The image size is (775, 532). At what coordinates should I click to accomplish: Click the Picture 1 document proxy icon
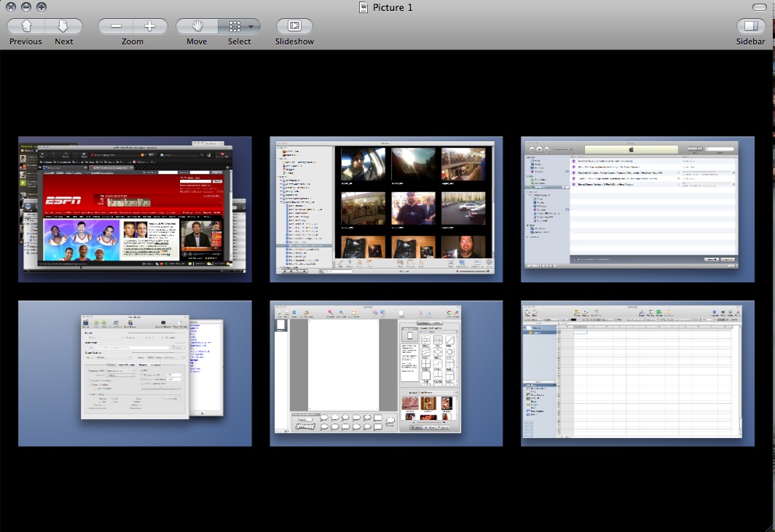(x=363, y=7)
